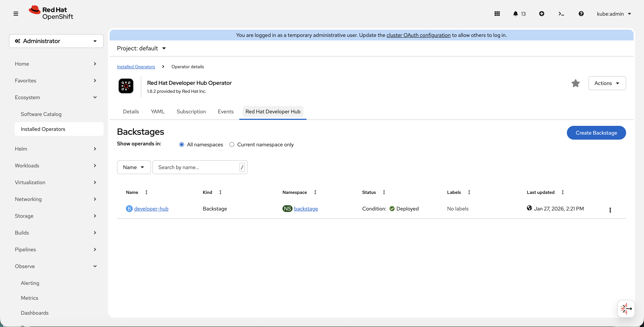Viewport: 644px width, 327px height.
Task: Select Current namespace only
Action: click(232, 144)
